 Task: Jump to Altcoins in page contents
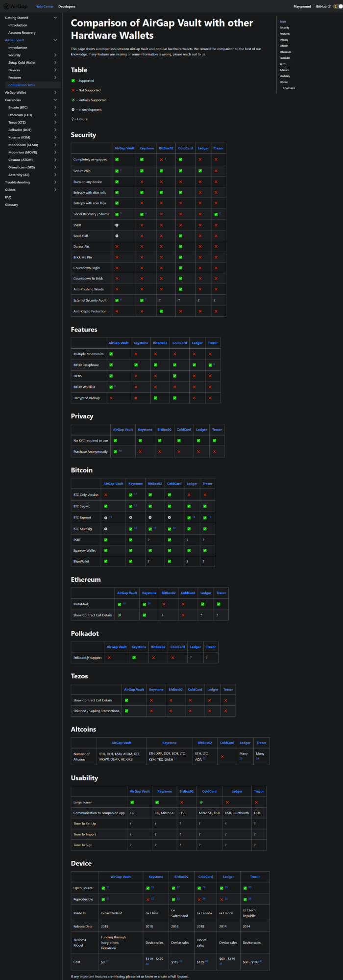coord(285,70)
